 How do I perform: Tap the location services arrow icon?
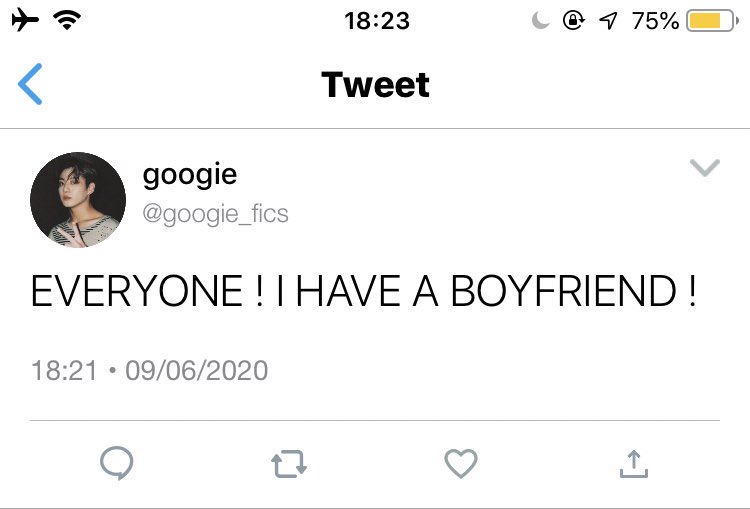click(608, 21)
